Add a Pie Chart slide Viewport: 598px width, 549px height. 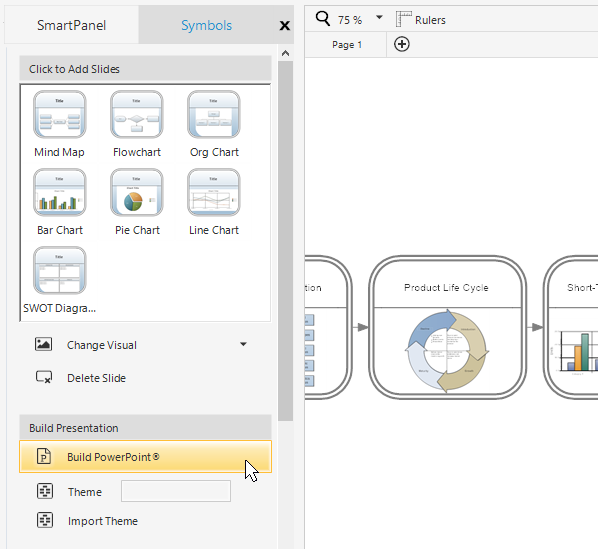point(137,193)
